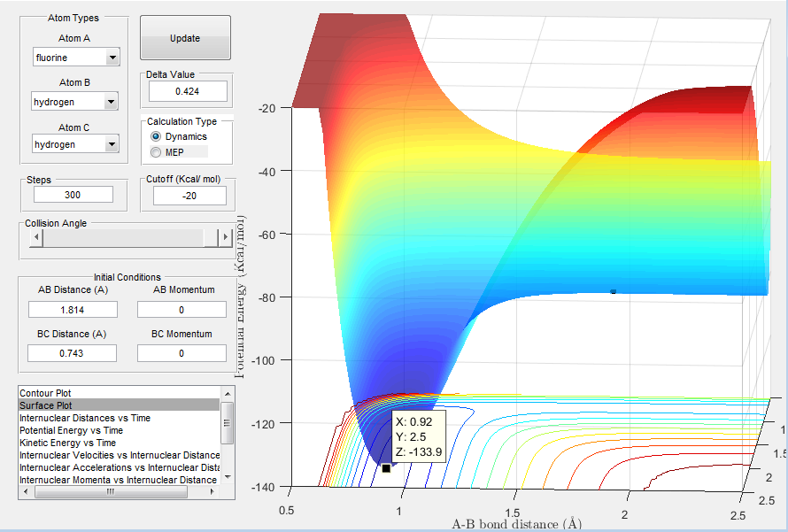Click the Collision Angle slider right arrow
Viewport: 788px width, 532px height.
[x=224, y=238]
